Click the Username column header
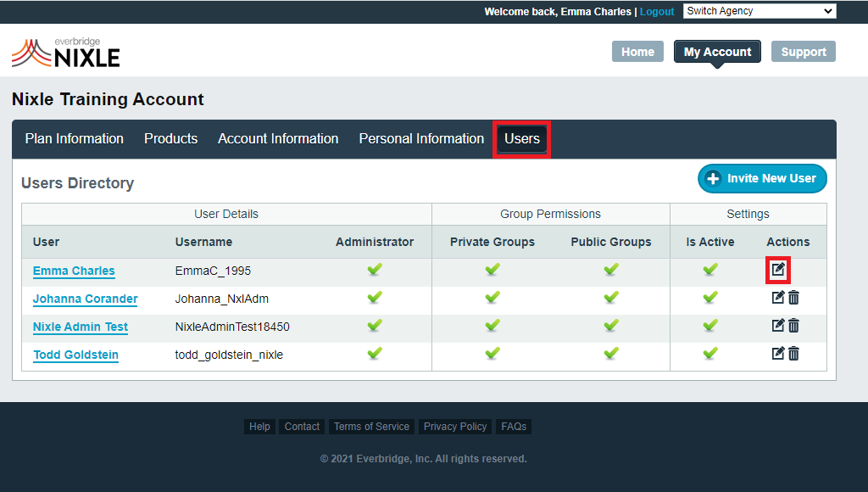This screenshot has width=868, height=492. (203, 242)
